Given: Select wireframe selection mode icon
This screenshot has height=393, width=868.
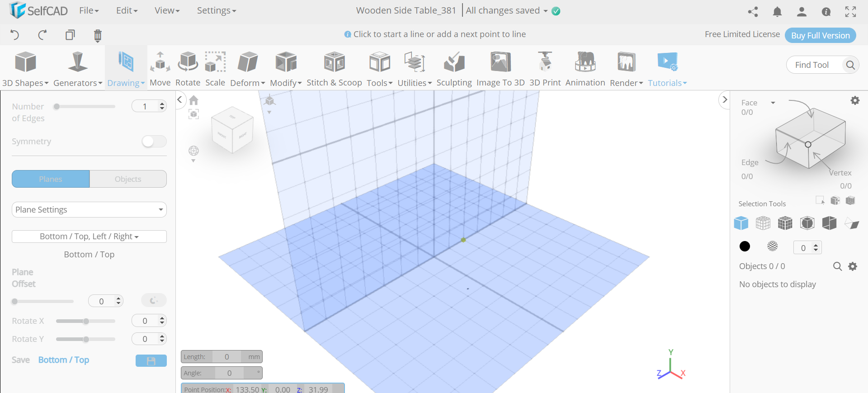Looking at the screenshot, I should point(763,223).
